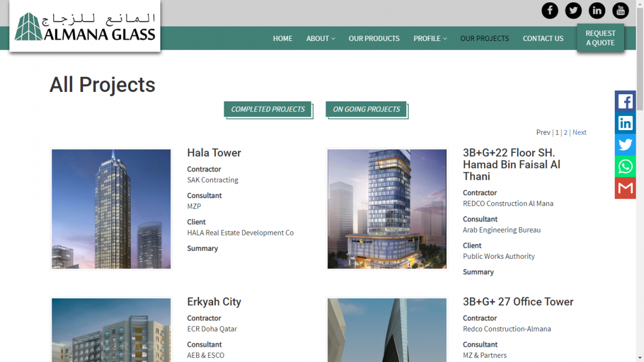644x362 pixels.
Task: Open the 3B+G+ 27 Office Tower image
Action: [x=387, y=330]
